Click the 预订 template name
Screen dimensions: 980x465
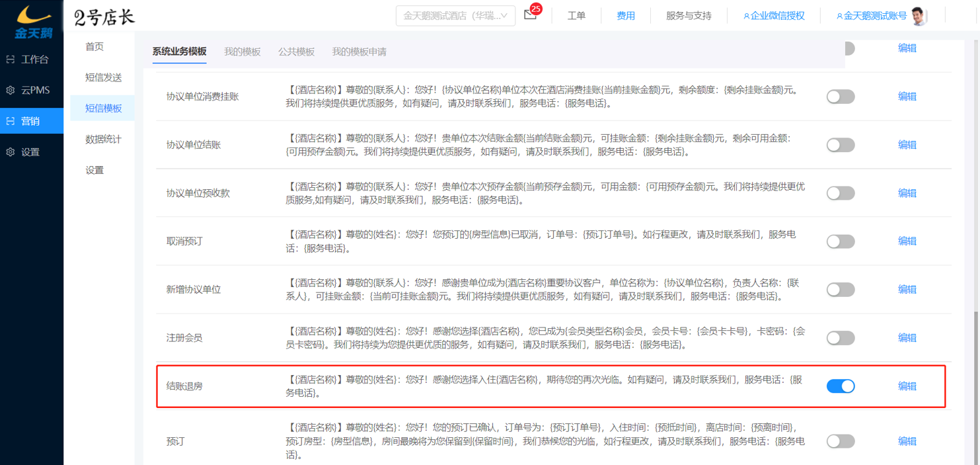point(176,441)
